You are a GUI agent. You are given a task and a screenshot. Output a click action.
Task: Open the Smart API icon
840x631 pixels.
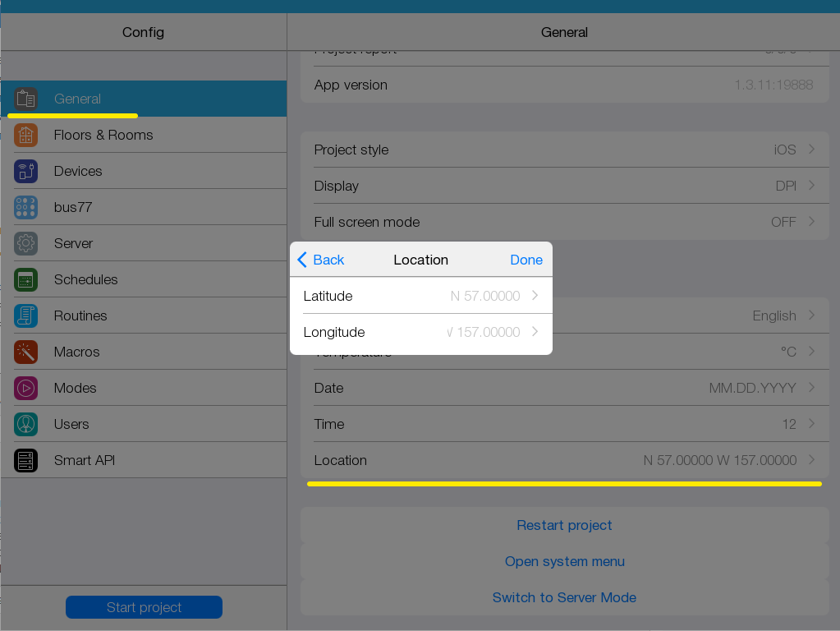(x=25, y=460)
